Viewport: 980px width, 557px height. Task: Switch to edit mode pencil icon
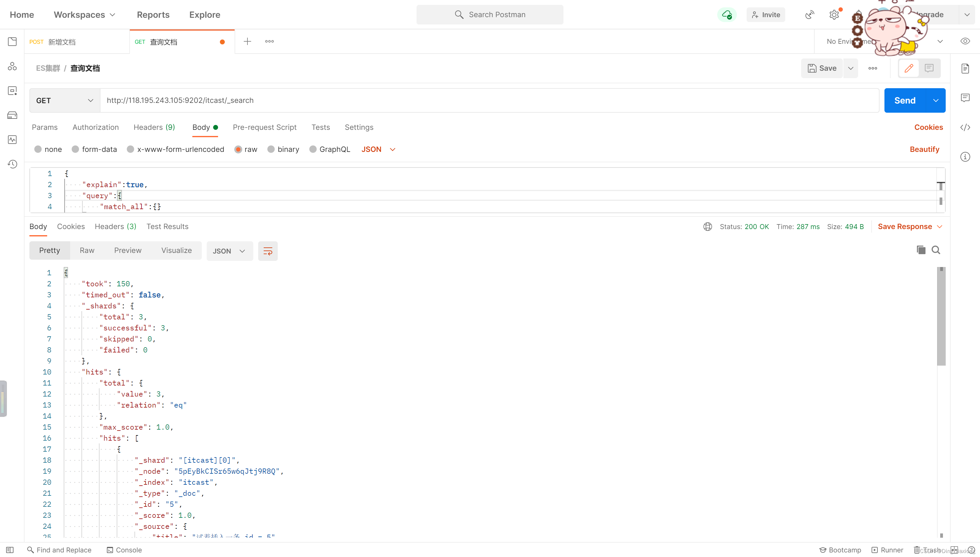[909, 68]
